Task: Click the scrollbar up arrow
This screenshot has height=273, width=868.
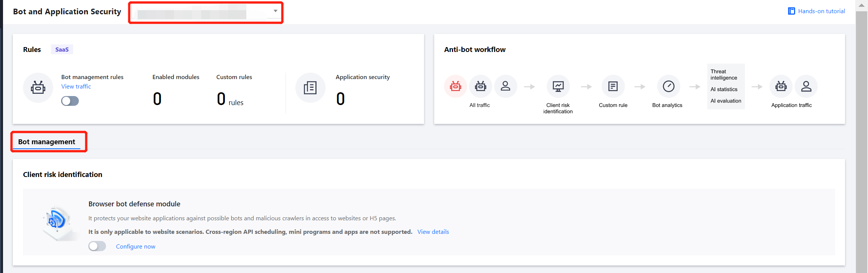Action: (862, 5)
